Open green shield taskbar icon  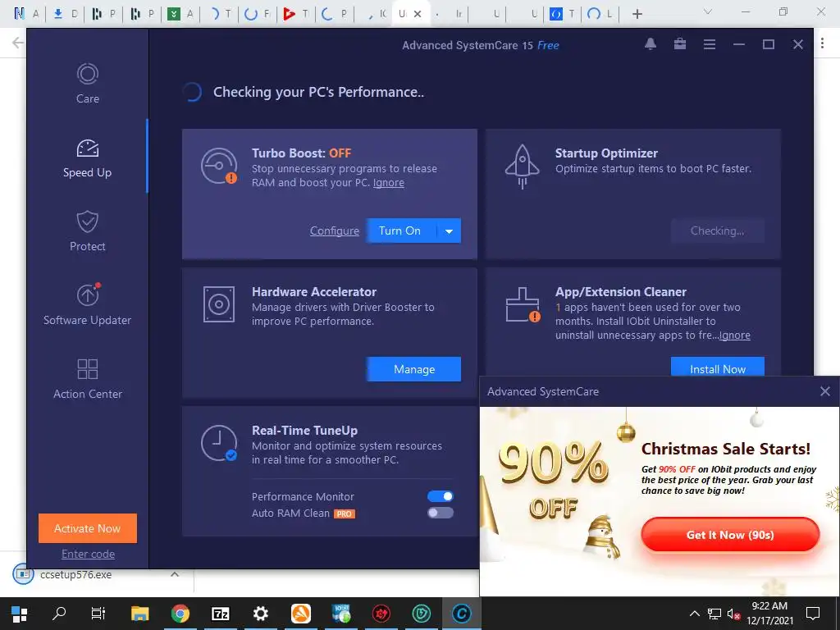click(422, 614)
